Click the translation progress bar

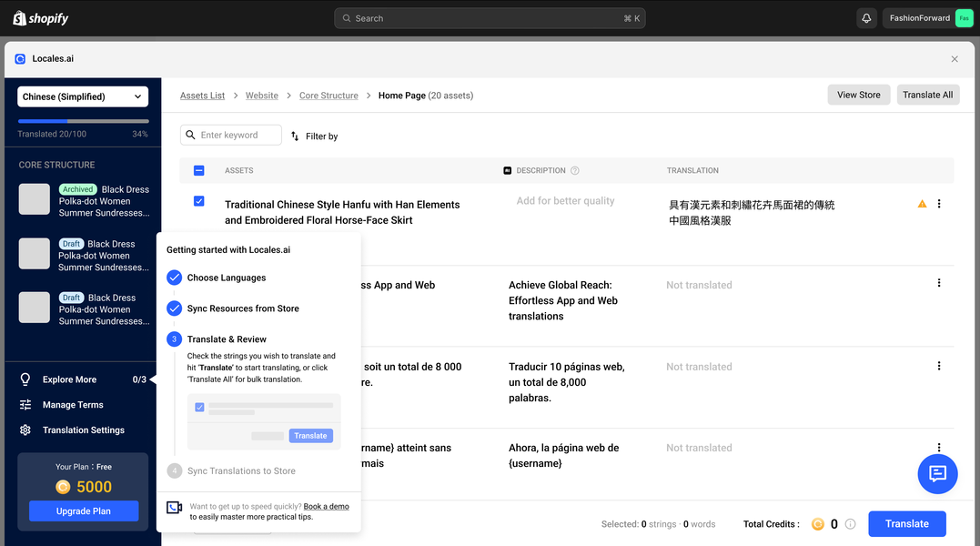pyautogui.click(x=83, y=121)
